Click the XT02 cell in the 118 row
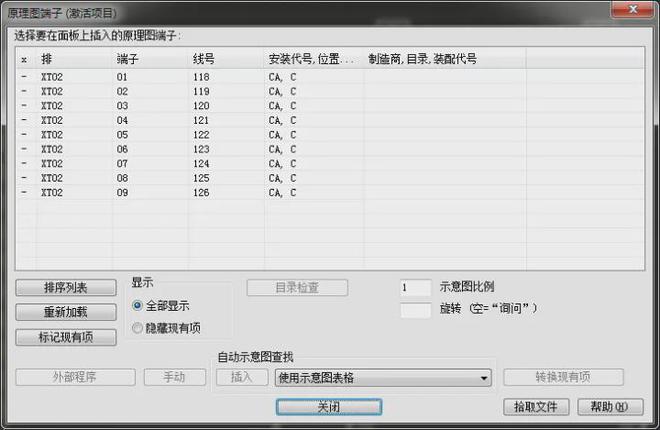Image resolution: width=660 pixels, height=430 pixels. 52,77
